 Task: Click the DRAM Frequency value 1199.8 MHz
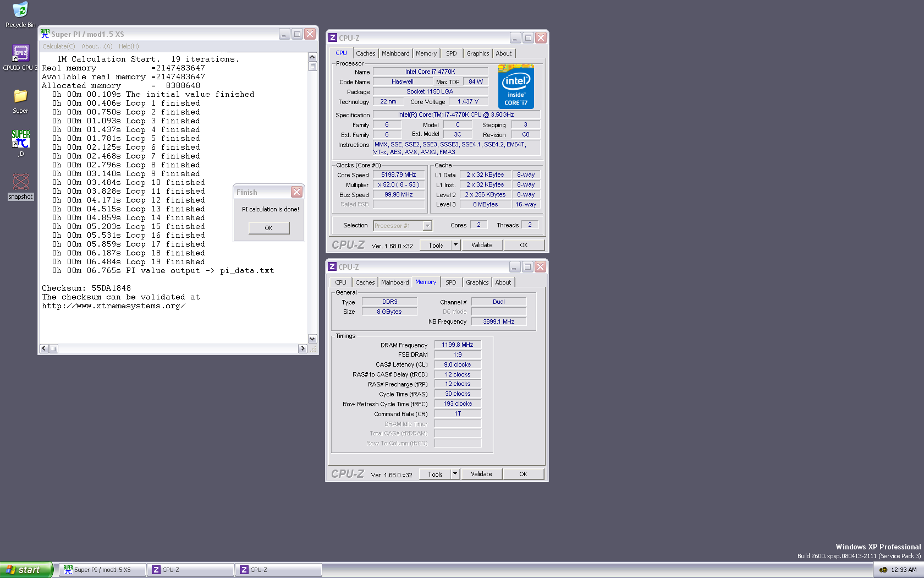click(x=458, y=345)
